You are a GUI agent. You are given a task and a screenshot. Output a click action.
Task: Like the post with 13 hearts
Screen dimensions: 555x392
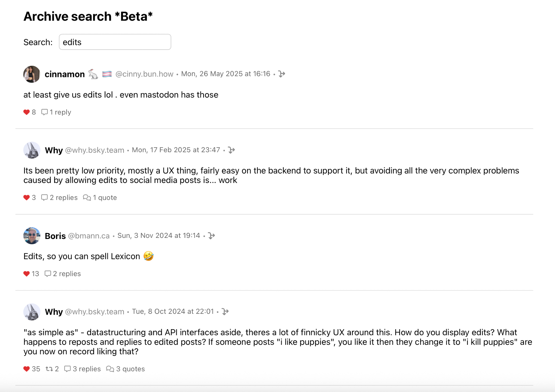click(x=27, y=274)
